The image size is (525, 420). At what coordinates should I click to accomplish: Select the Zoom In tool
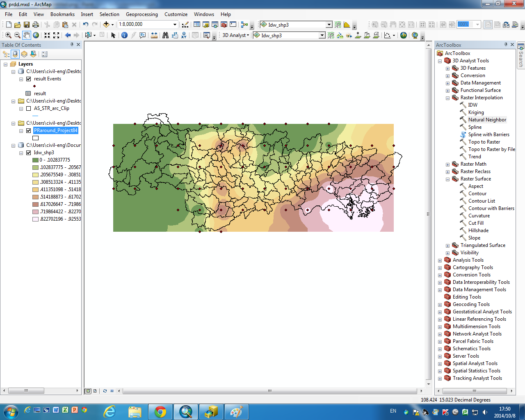[8, 35]
